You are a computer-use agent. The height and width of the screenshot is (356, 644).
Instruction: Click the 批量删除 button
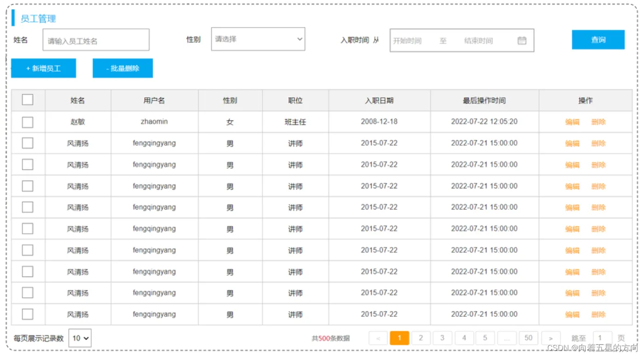123,69
